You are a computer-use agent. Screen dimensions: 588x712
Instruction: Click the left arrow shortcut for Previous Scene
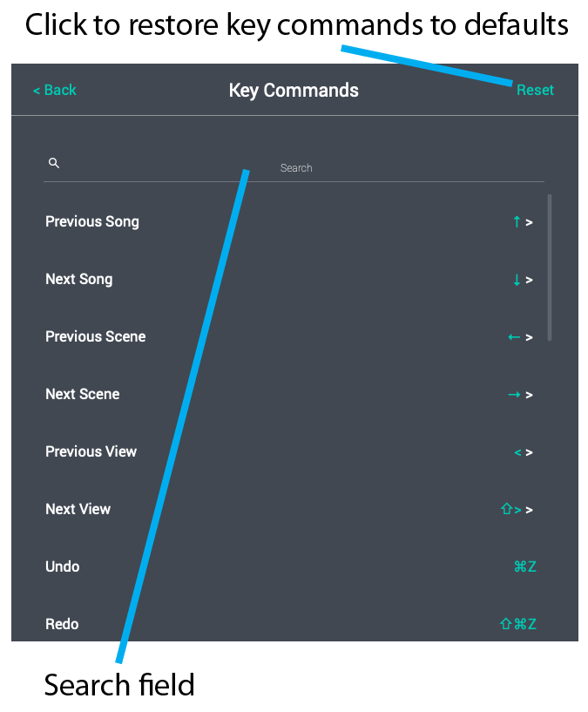coord(513,337)
